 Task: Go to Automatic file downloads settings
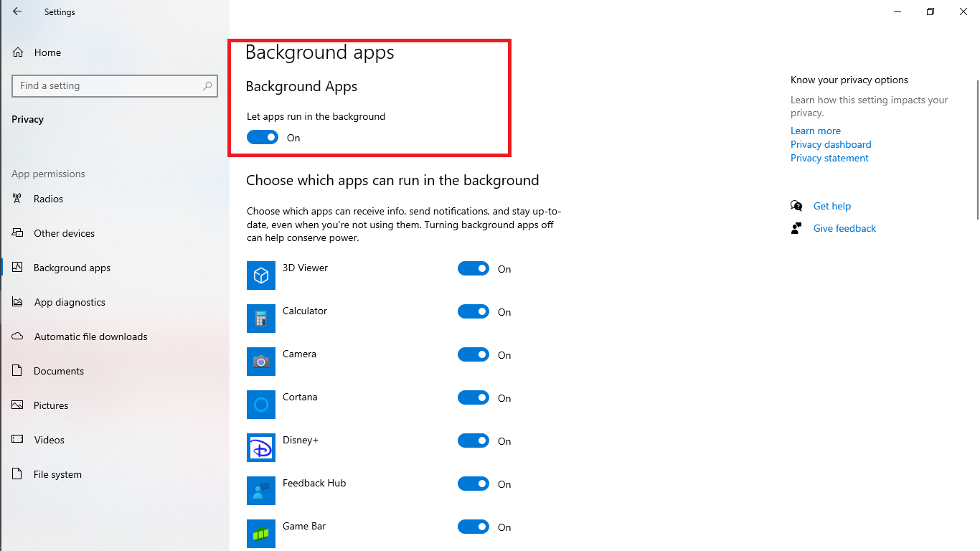click(90, 336)
